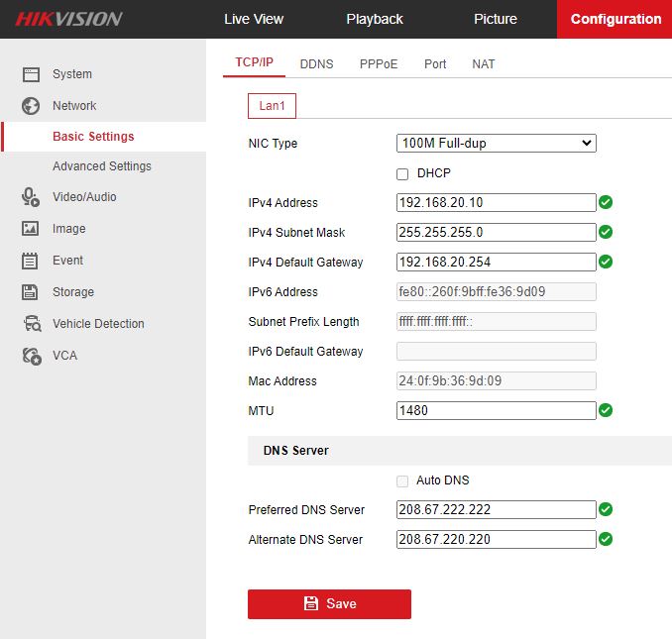Click the Network globe icon
The image size is (672, 639).
[31, 106]
